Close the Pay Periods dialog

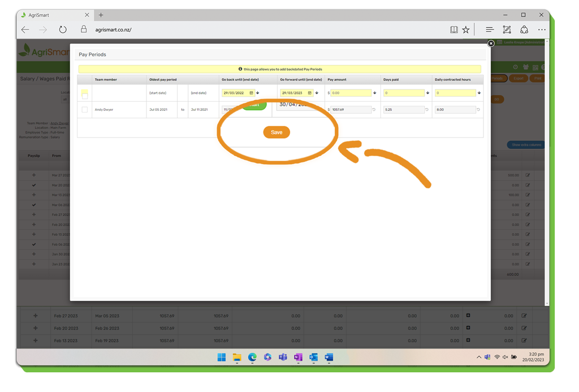tap(491, 44)
